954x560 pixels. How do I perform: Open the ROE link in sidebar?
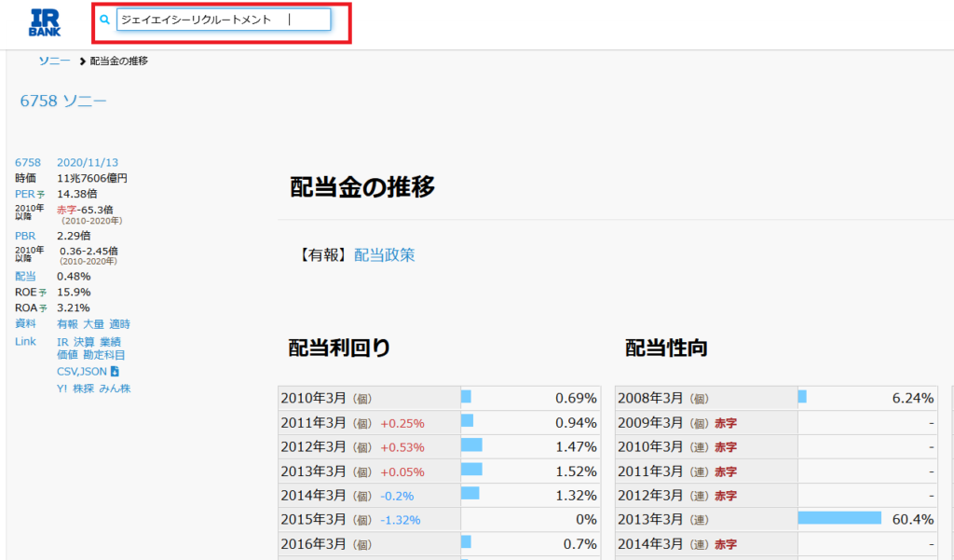[25, 293]
